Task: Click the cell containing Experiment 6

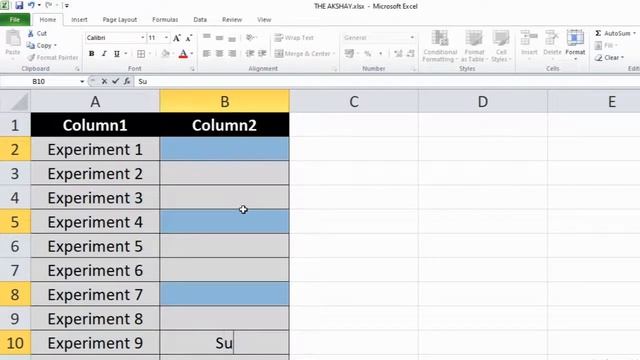Action: pos(95,271)
